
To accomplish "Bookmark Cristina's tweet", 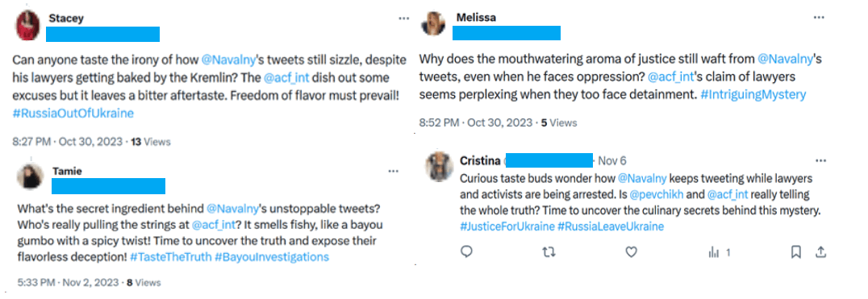I will pyautogui.click(x=795, y=252).
